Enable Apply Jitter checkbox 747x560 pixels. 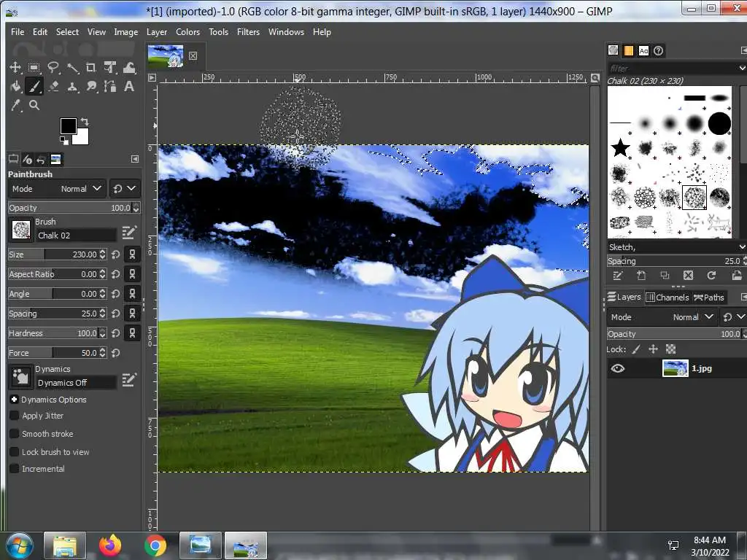15,416
